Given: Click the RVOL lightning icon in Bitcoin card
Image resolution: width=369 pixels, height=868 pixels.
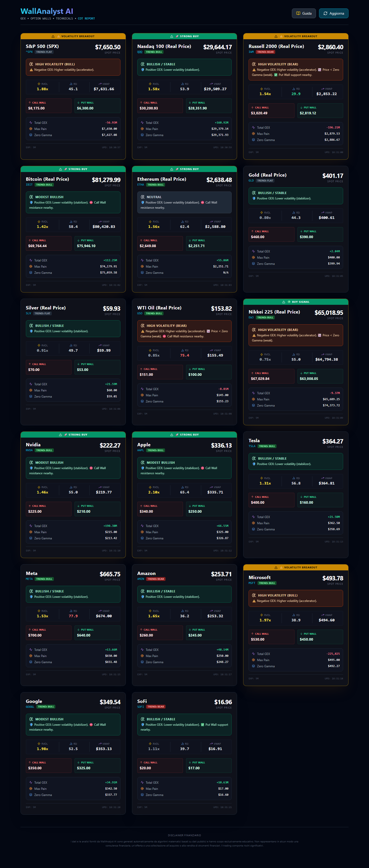Looking at the screenshot, I should click(x=39, y=222).
